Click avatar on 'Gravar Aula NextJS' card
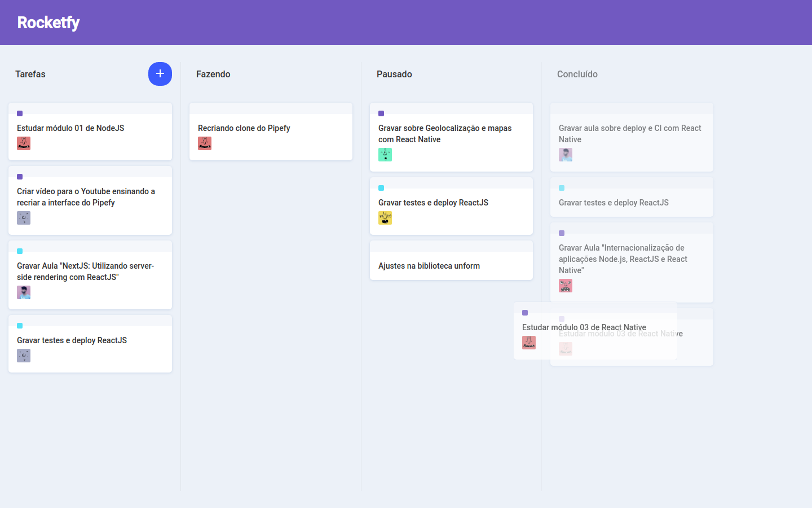812x508 pixels. 24,292
